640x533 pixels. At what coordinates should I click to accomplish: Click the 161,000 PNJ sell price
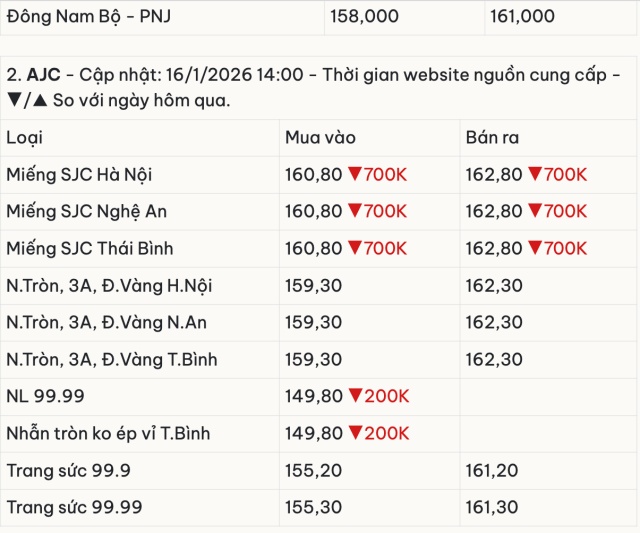pyautogui.click(x=520, y=17)
